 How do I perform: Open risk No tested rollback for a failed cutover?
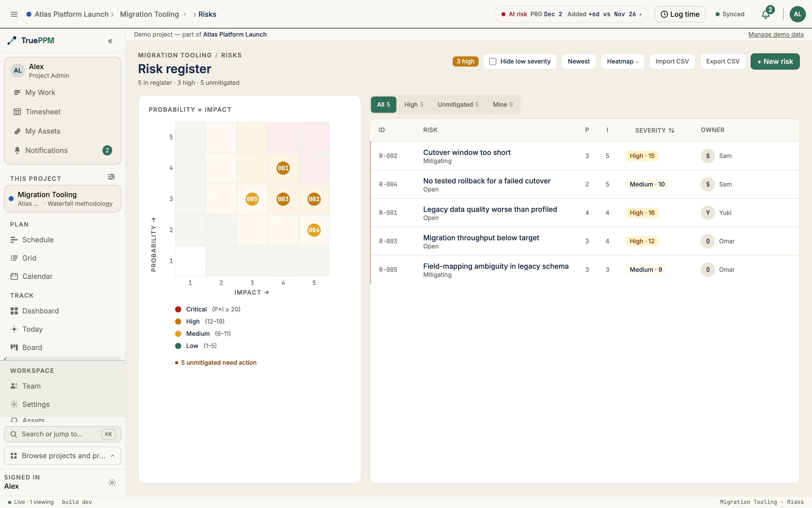click(x=486, y=181)
